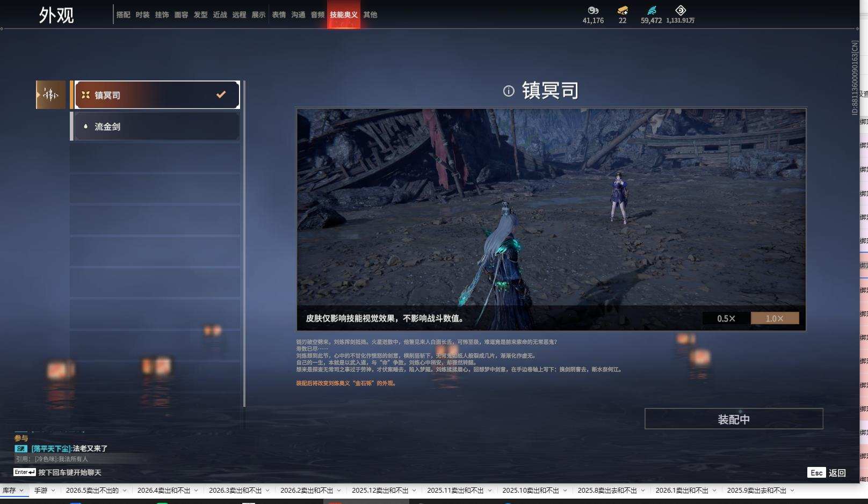Screen dimensions: 868x504
Task: Click the 外观 page title
Action: tap(56, 15)
